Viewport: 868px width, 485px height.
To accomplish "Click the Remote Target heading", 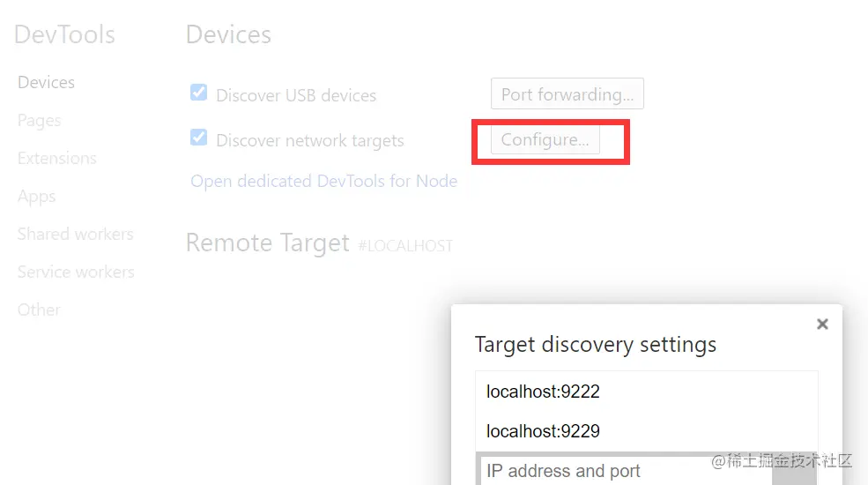I will coord(267,243).
